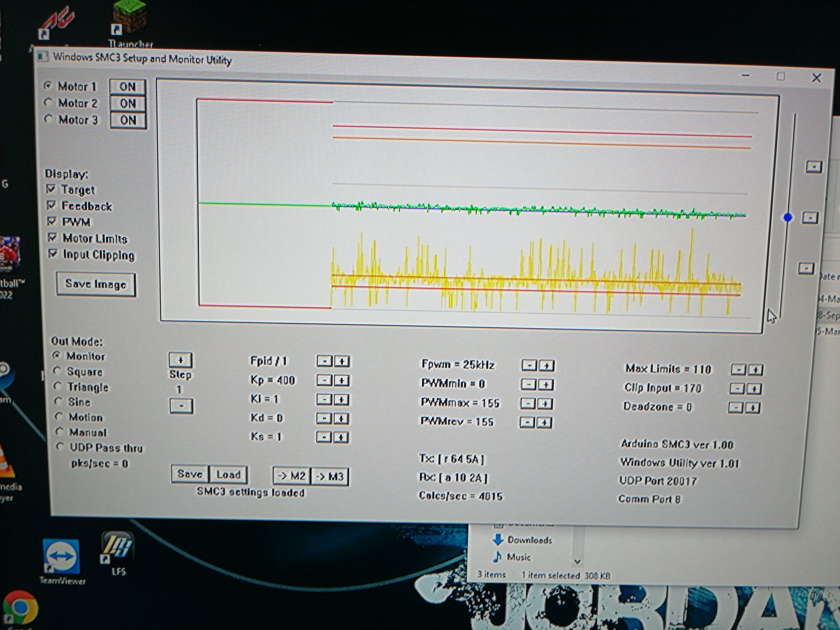Increase the Kp value

click(x=342, y=380)
